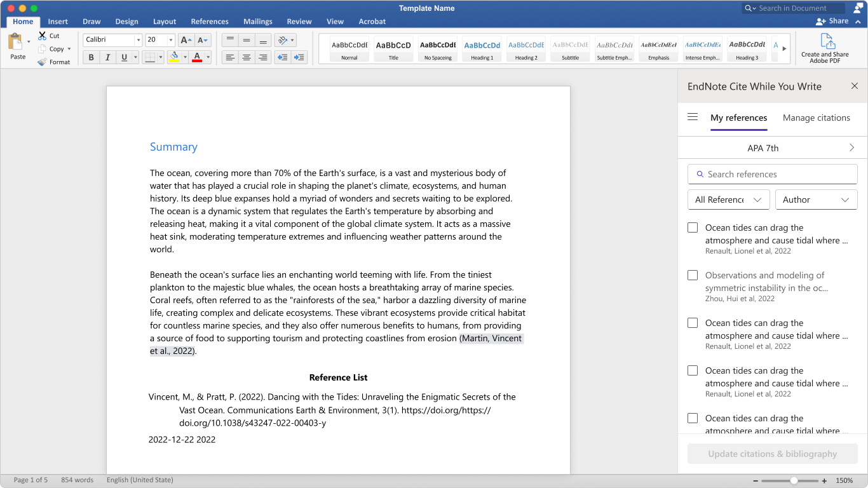Apply the Heading 1 style
The image size is (868, 488).
[x=482, y=49]
